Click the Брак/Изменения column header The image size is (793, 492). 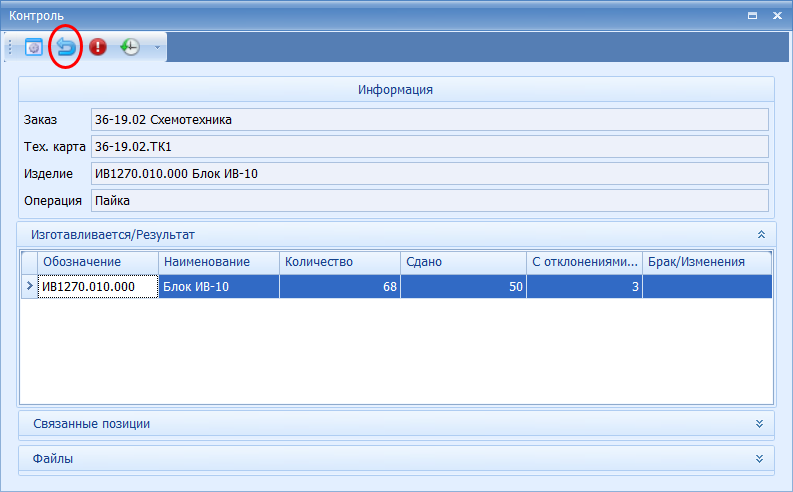click(706, 262)
